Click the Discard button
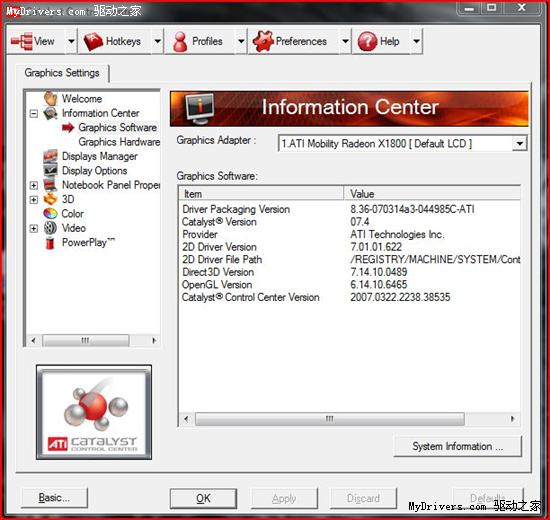550x520 pixels. (x=363, y=498)
